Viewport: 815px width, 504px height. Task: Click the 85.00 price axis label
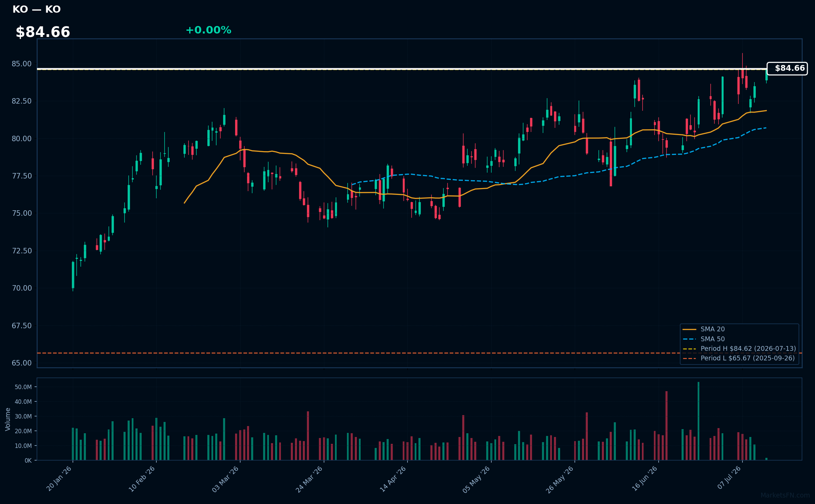tap(22, 64)
